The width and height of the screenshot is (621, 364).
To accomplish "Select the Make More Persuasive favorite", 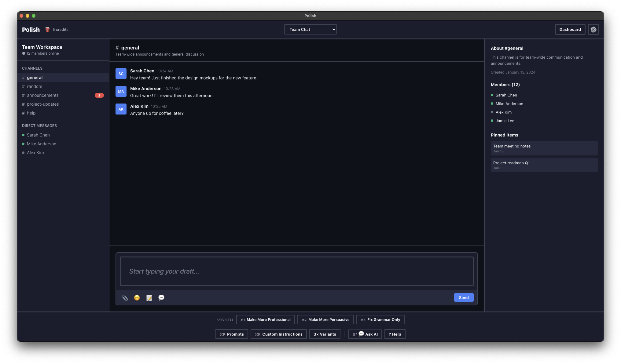I will click(325, 319).
